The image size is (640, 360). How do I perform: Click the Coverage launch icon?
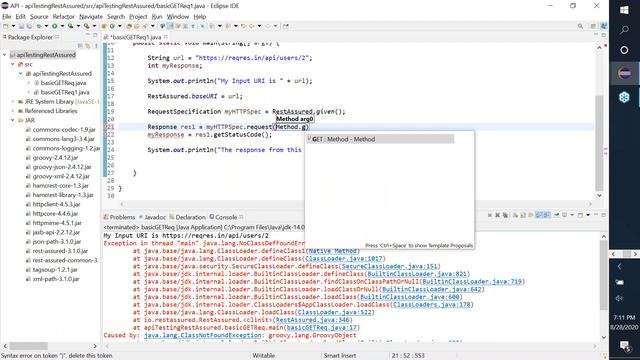click(70, 26)
